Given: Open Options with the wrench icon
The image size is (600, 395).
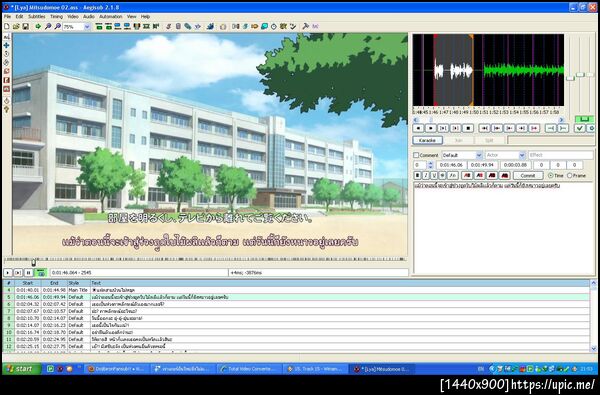Looking at the screenshot, I should [305, 26].
